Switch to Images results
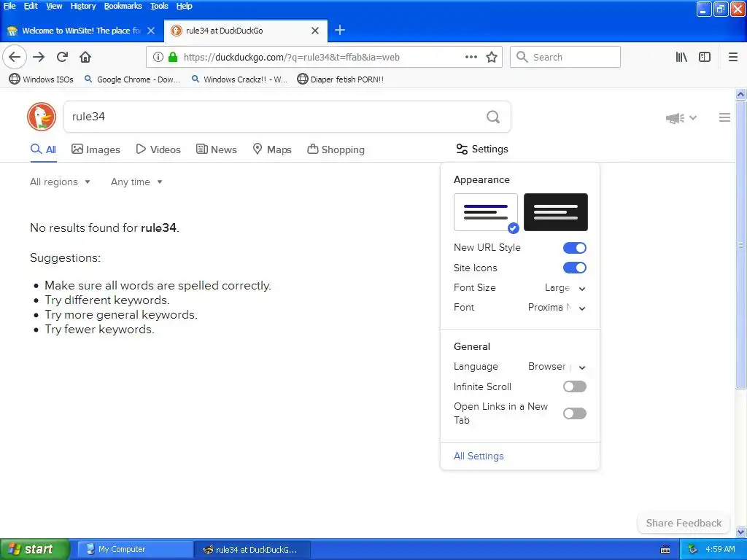 click(96, 149)
